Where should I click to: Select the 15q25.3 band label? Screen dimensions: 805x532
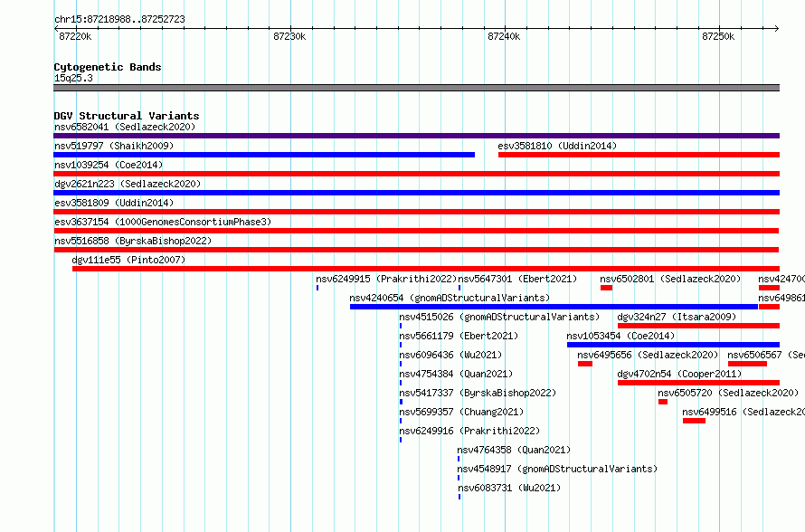tap(73, 78)
